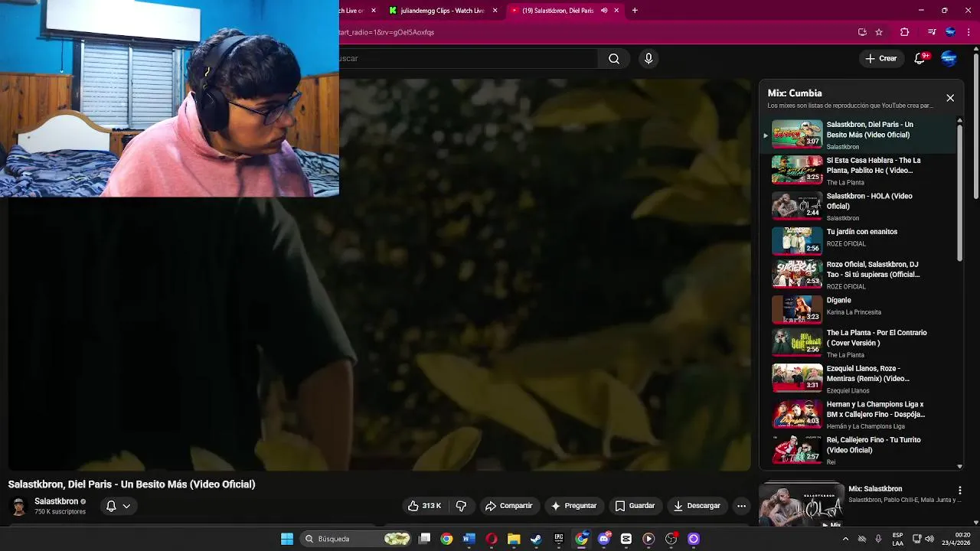
Task: Select the current Un Besito Más playlist entry
Action: coord(859,135)
